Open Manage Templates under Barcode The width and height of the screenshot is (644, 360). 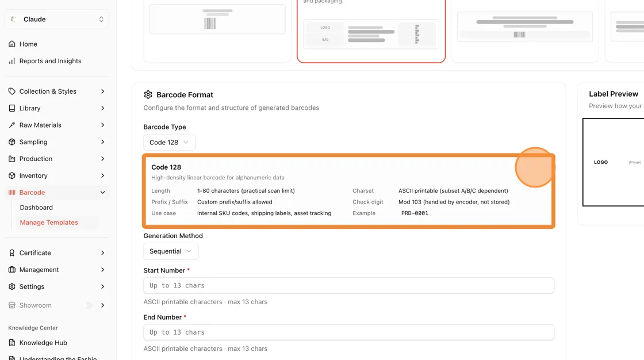coord(49,223)
